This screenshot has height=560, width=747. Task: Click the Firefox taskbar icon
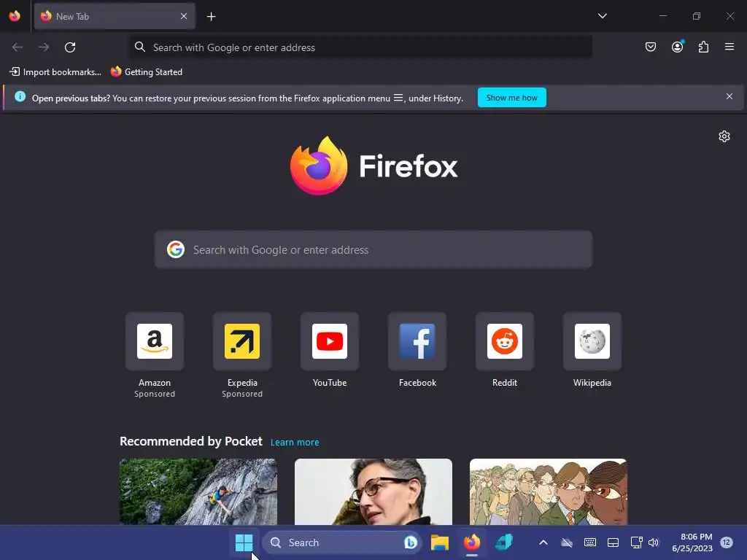[x=472, y=542]
